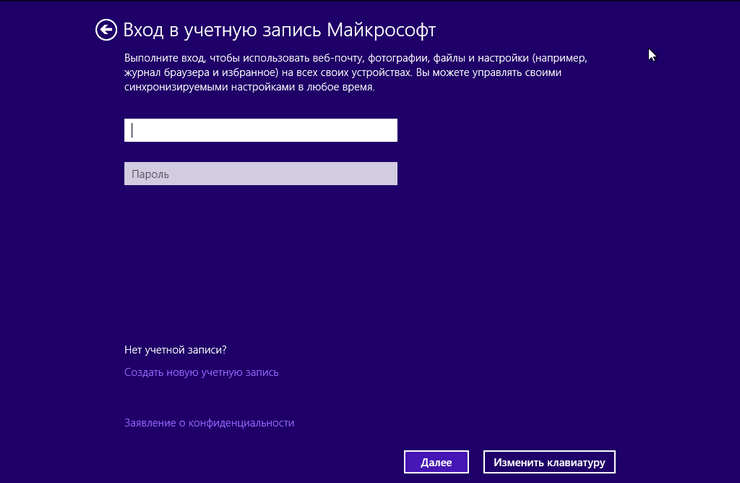Click the Вход в учетную запись Майкрософт heading

click(x=279, y=30)
